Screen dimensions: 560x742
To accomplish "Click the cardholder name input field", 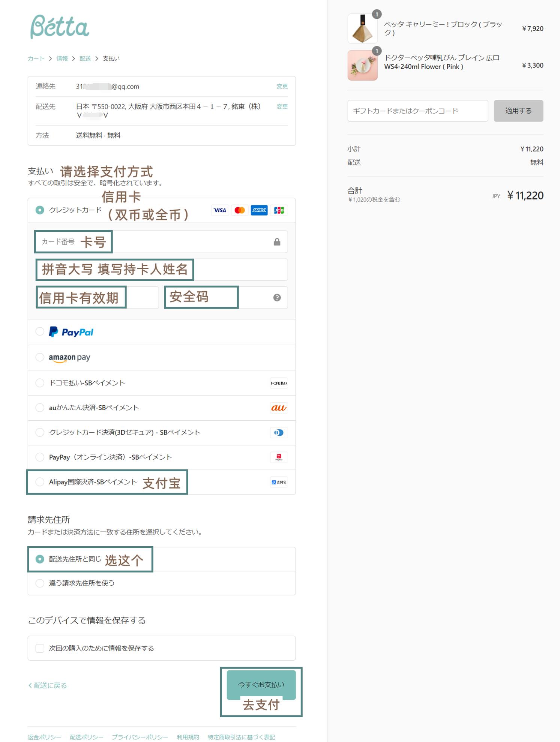I will [162, 270].
